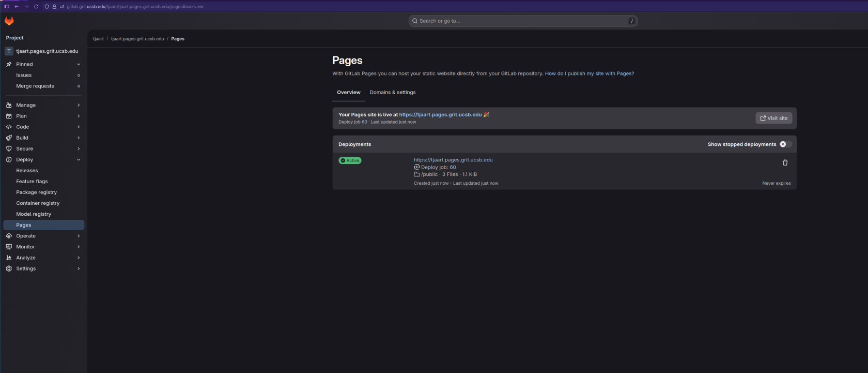Click the 'Pages' breadcrumb text
Viewport: 868px width, 373px height.
(x=178, y=39)
